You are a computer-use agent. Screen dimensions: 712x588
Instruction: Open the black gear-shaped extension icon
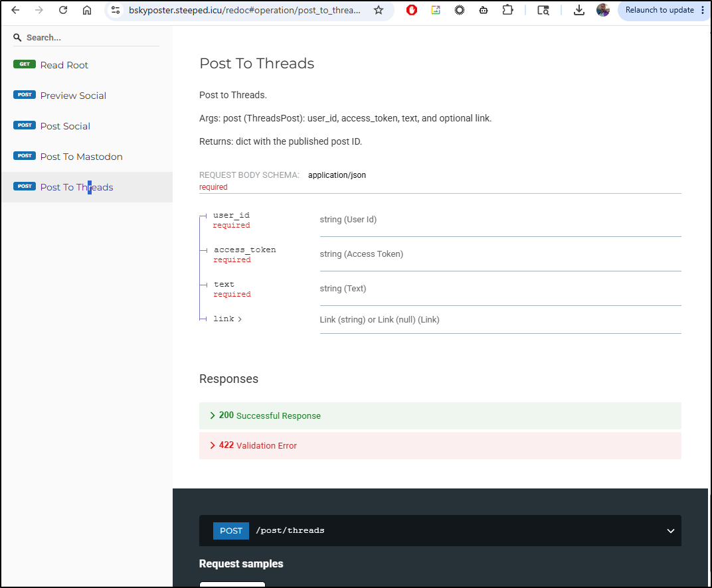tap(460, 10)
